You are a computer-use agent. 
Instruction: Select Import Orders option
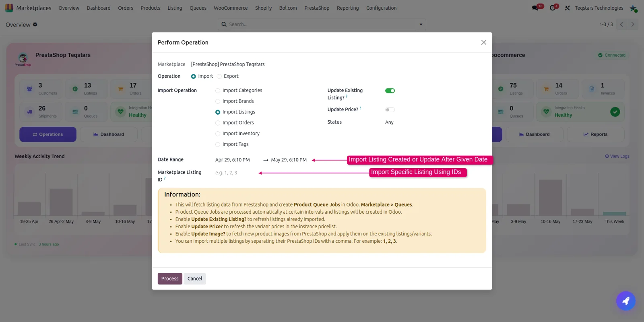click(x=218, y=123)
